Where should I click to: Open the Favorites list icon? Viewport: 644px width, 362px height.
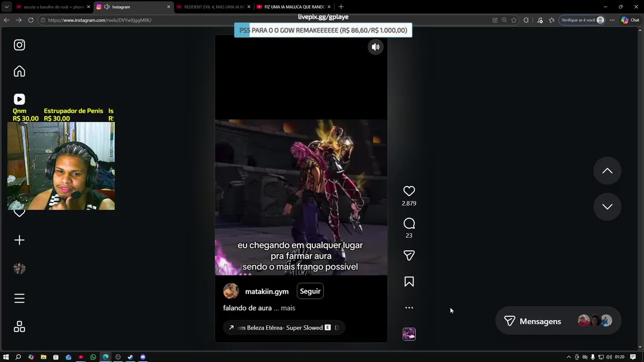pos(552,20)
